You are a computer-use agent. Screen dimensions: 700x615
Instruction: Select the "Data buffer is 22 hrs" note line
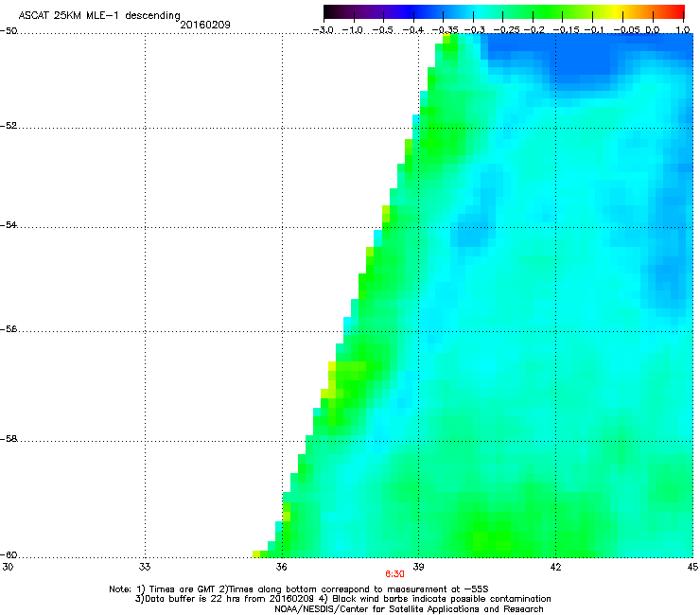342,599
